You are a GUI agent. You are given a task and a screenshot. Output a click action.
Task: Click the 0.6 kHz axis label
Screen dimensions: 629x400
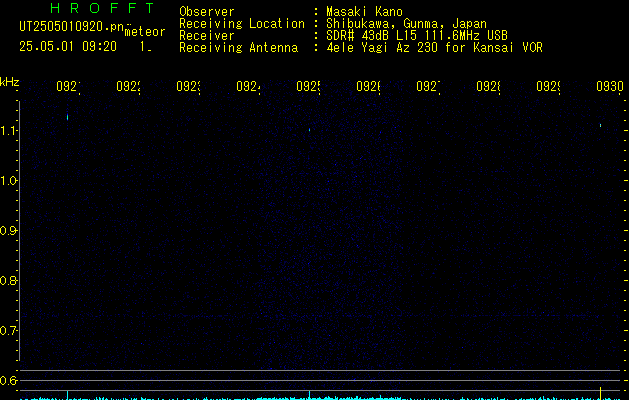[8, 380]
